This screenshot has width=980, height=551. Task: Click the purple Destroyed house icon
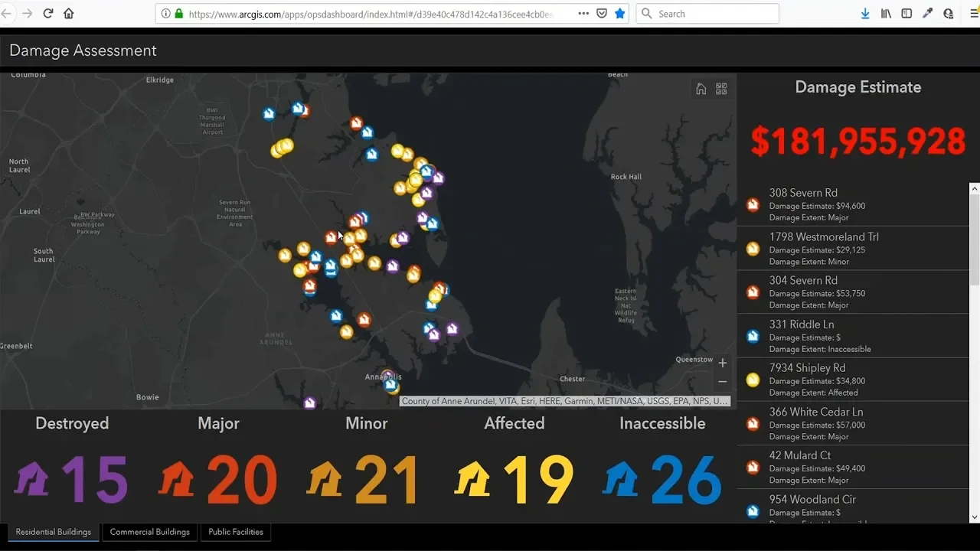[32, 480]
